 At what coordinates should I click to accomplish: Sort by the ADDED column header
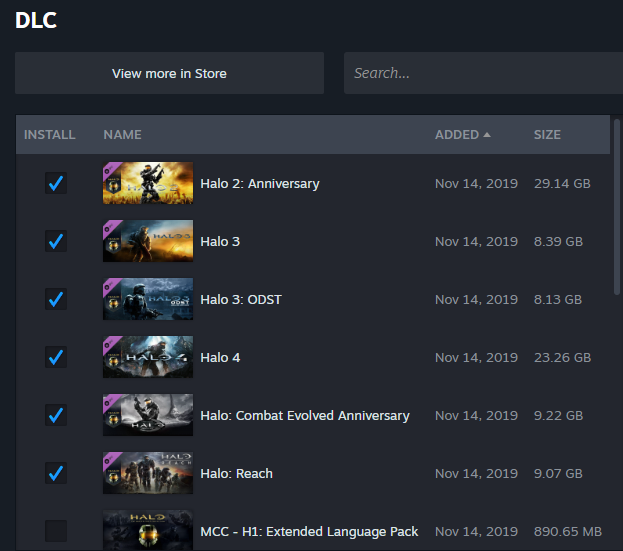coord(462,135)
